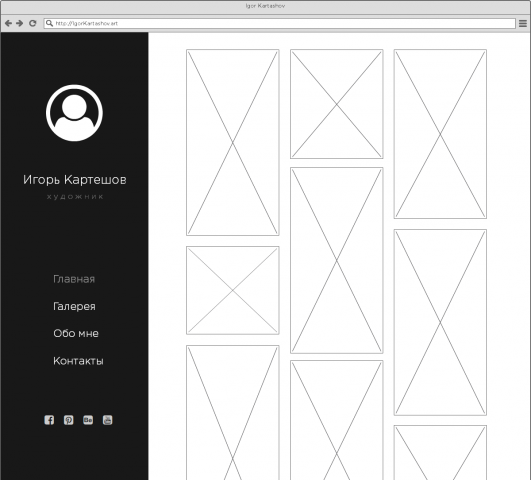Image resolution: width=531 pixels, height=480 pixels.
Task: Open third image in left column
Action: click(233, 412)
